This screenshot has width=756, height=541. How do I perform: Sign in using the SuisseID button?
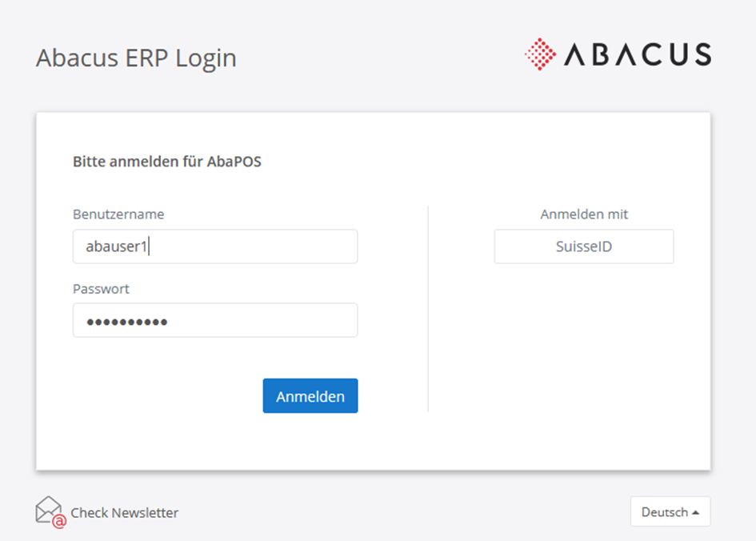(584, 246)
